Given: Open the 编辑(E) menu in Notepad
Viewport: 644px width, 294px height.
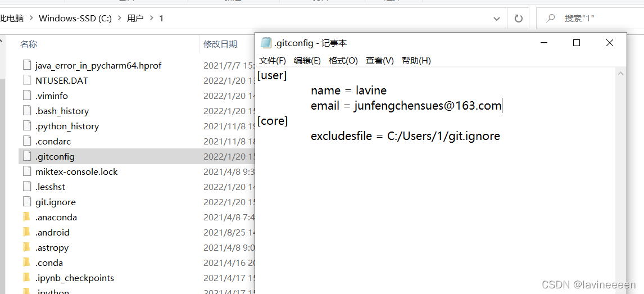Looking at the screenshot, I should click(307, 61).
